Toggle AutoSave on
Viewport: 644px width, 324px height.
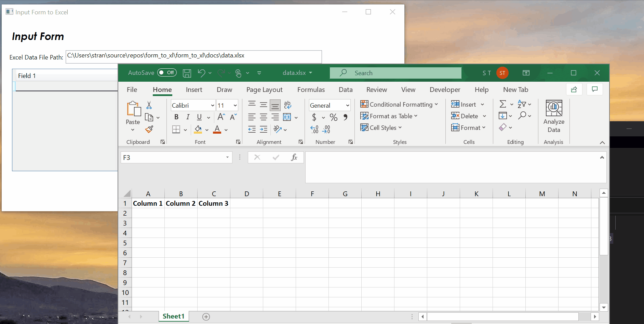click(167, 72)
